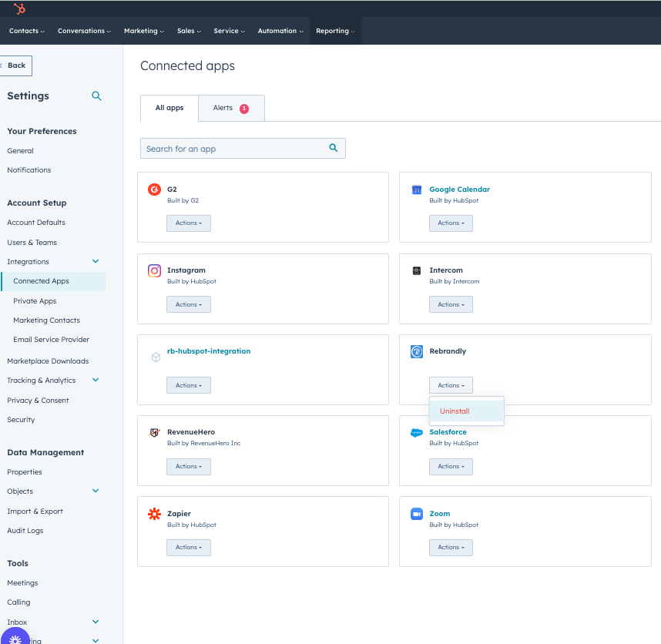Click the app search magnifier icon
Screen dimensions: 661x644
click(x=334, y=148)
